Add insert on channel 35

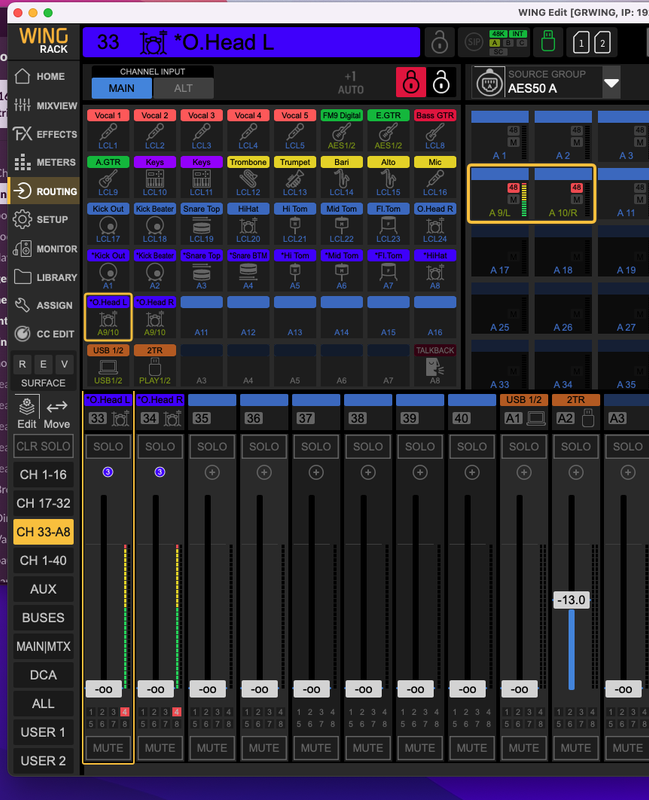click(x=212, y=472)
